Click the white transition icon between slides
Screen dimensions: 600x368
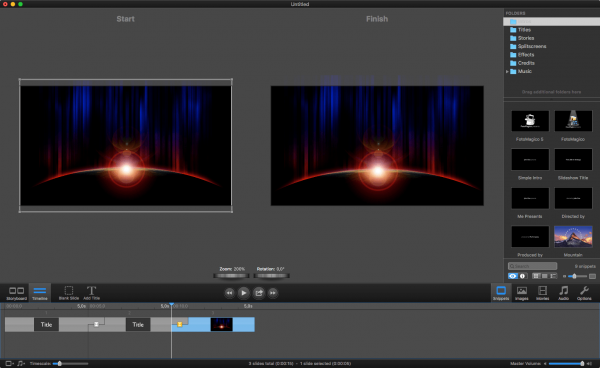coord(96,324)
